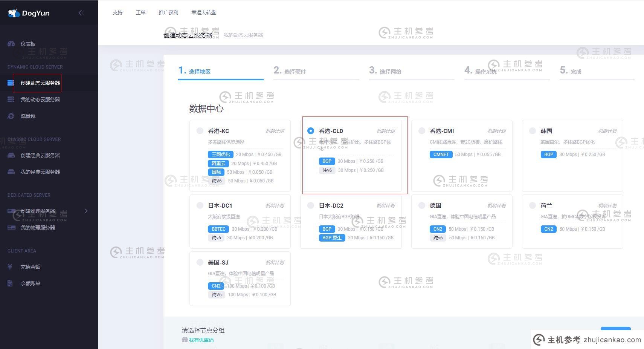Click the 流量包 icon in sidebar
Screen dimensions: 644x349
point(11,116)
